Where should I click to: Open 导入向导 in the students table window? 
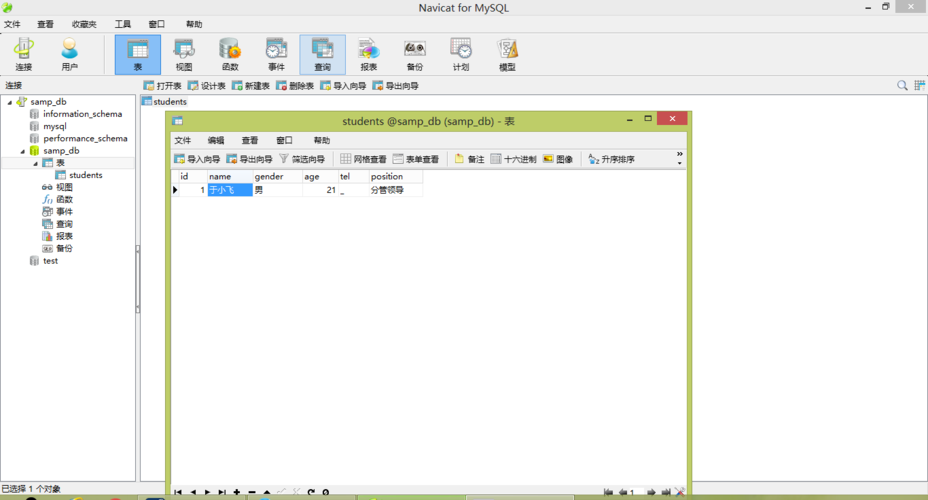197,159
